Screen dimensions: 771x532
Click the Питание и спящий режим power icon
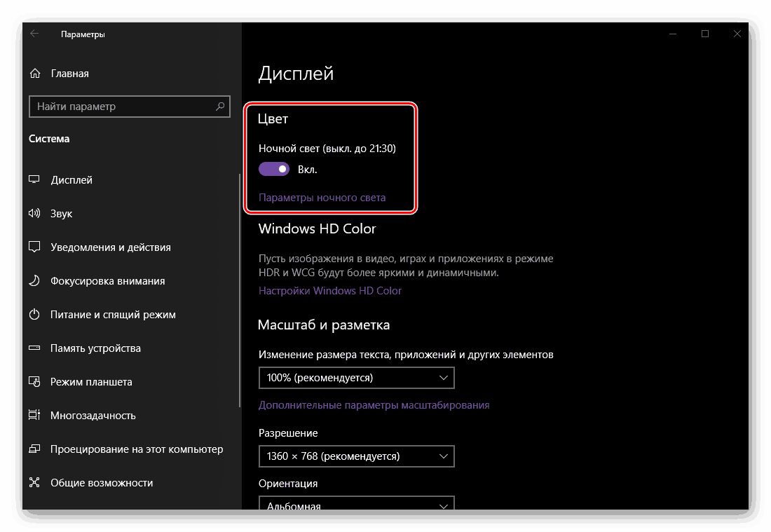[x=34, y=315]
